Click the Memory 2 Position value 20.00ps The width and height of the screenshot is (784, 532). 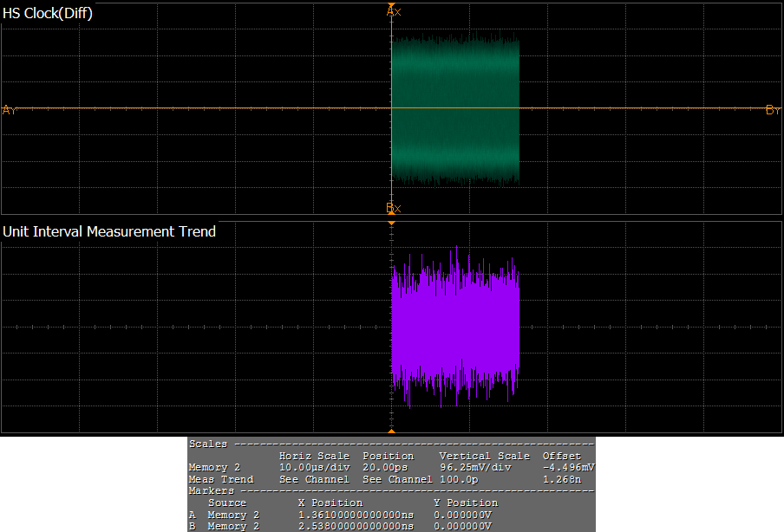pyautogui.click(x=387, y=467)
